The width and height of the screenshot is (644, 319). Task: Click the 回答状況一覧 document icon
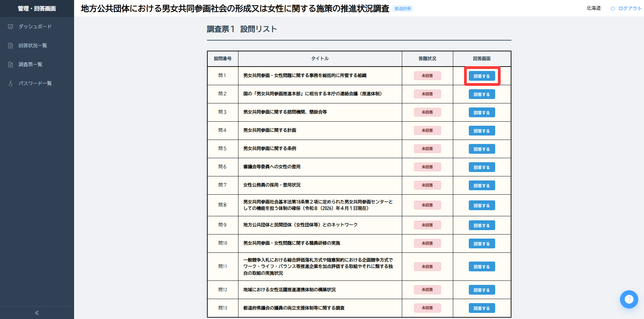[x=10, y=46]
